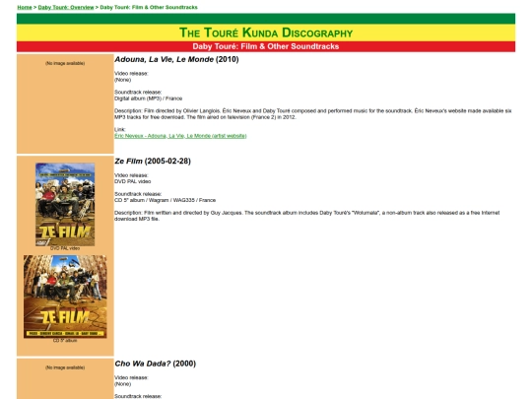Open Éric Neveux Adouna artist website link
Image resolution: width=532 pixels, height=399 pixels.
point(180,136)
